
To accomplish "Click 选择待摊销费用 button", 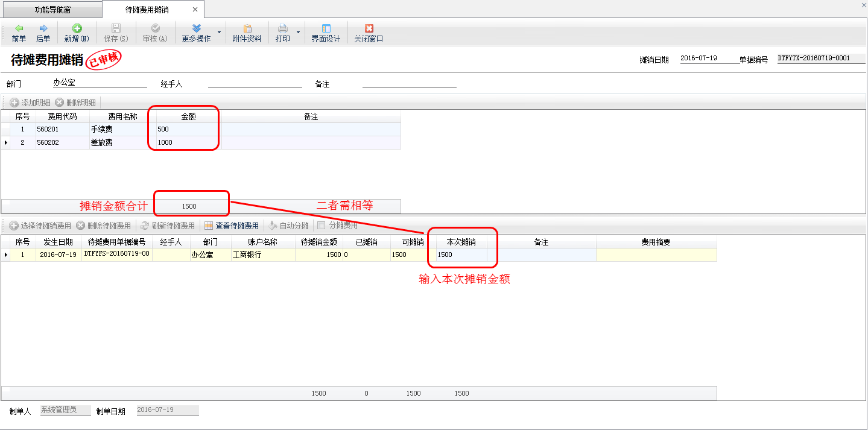I will pos(40,226).
